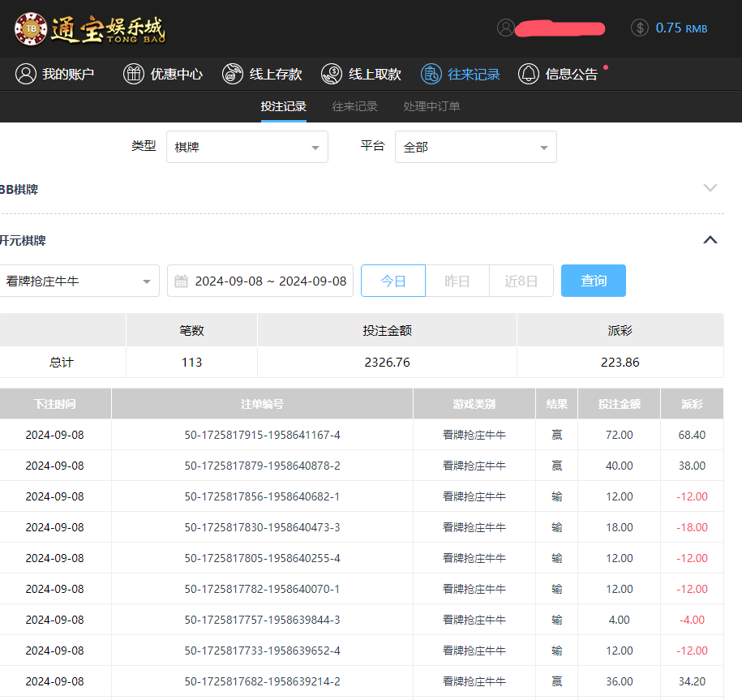742x700 pixels.
Task: Click the 线上存款 deposit icon
Action: 233,73
